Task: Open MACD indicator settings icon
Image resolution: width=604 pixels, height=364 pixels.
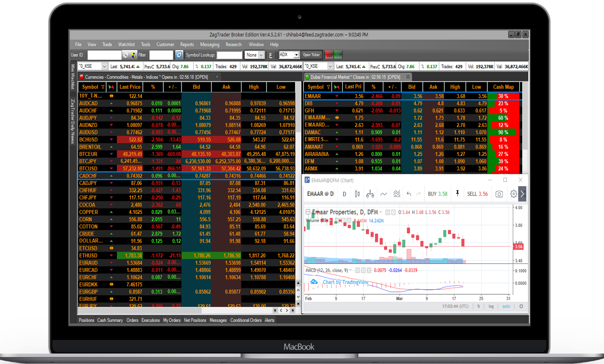Action: tap(363, 270)
